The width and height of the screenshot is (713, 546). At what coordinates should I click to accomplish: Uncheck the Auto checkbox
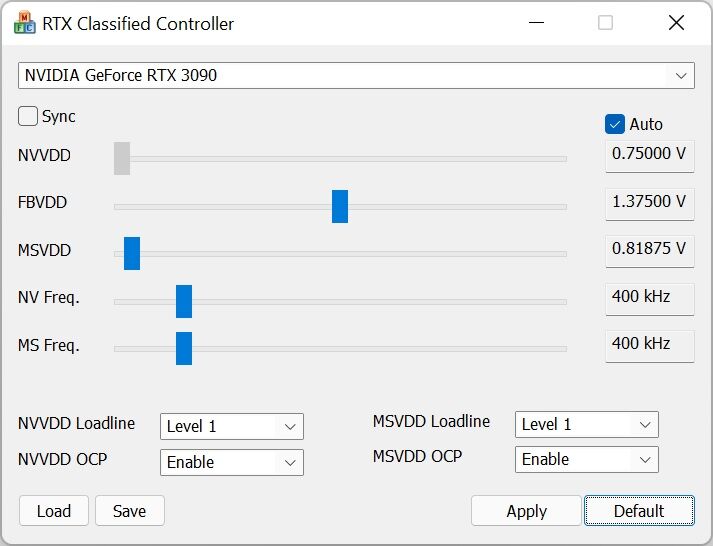tap(614, 124)
